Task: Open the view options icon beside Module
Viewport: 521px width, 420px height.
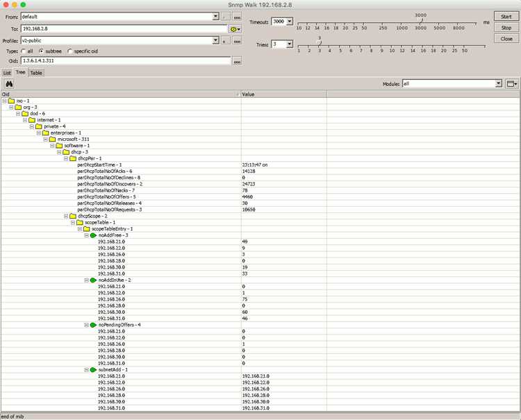Action: (x=511, y=84)
